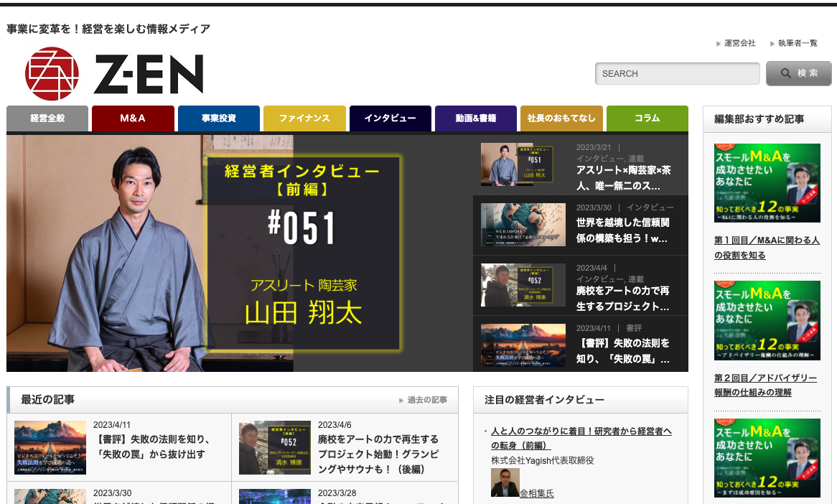The width and height of the screenshot is (837, 504).
Task: Click the 書評 category label beside 2023/4/11
Action: tap(634, 328)
